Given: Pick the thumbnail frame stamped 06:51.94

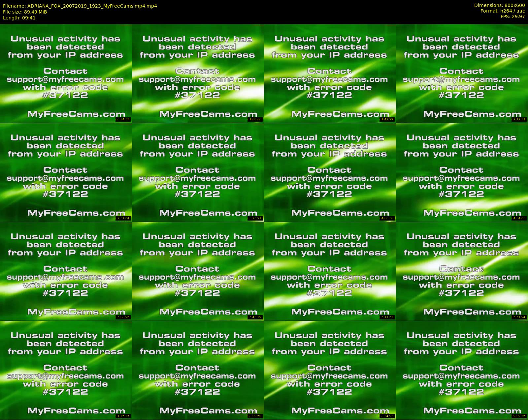Looking at the screenshot, I should tap(462, 271).
